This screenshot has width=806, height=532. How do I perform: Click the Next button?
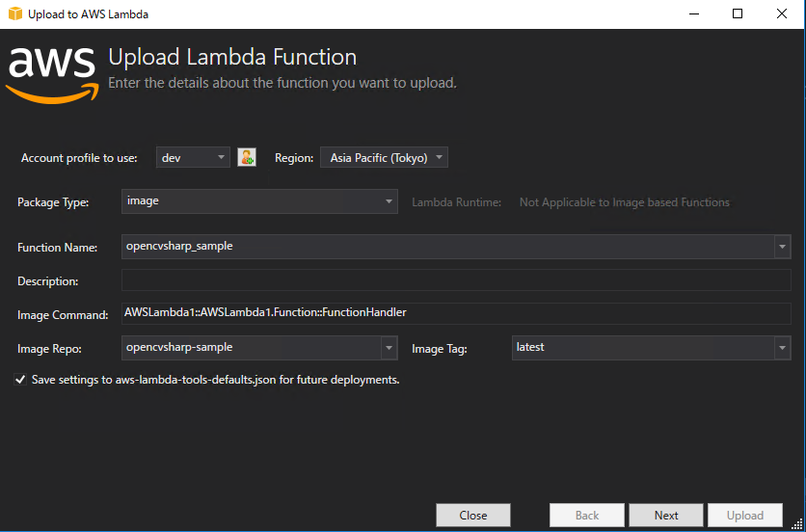point(666,515)
